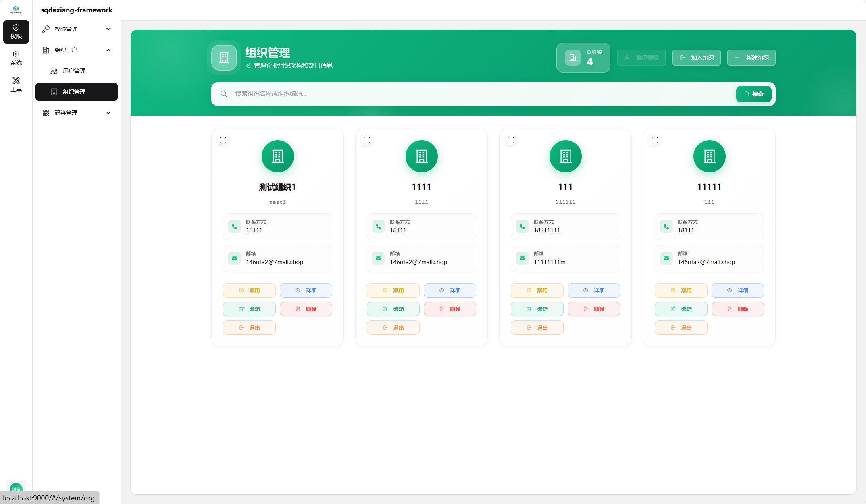Click the building avatar of 测试组织1
This screenshot has width=866, height=504.
(x=277, y=156)
